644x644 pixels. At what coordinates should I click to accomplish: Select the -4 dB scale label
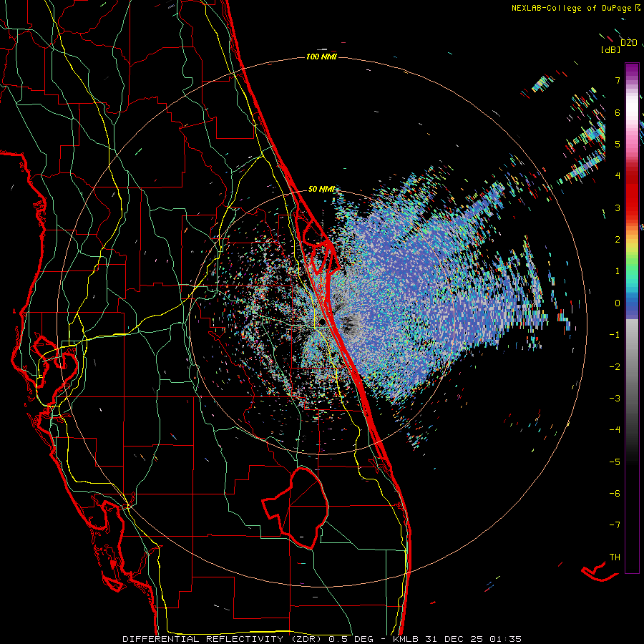[615, 430]
